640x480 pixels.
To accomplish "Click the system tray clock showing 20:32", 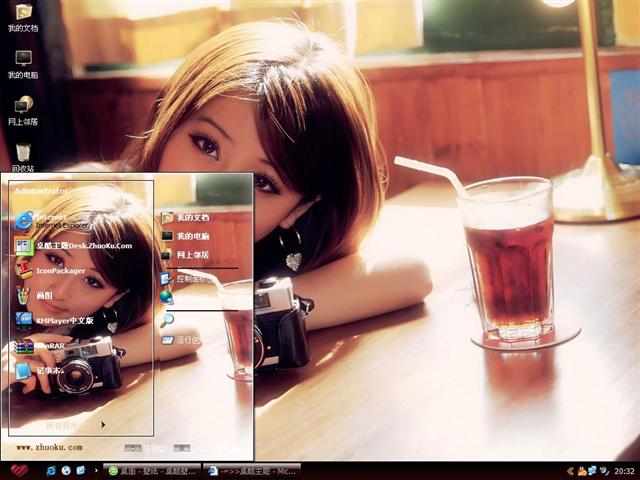I will click(623, 470).
